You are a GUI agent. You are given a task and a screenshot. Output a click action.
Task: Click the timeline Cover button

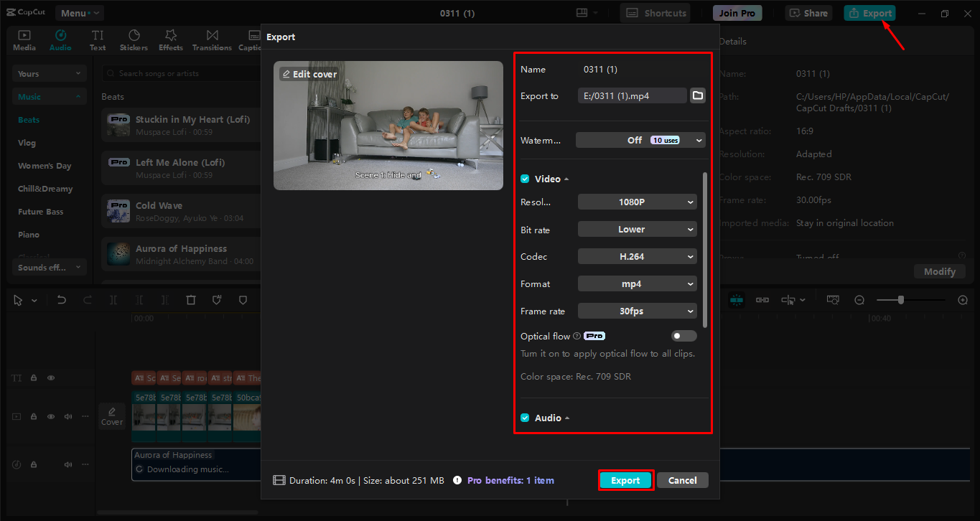[x=112, y=416]
